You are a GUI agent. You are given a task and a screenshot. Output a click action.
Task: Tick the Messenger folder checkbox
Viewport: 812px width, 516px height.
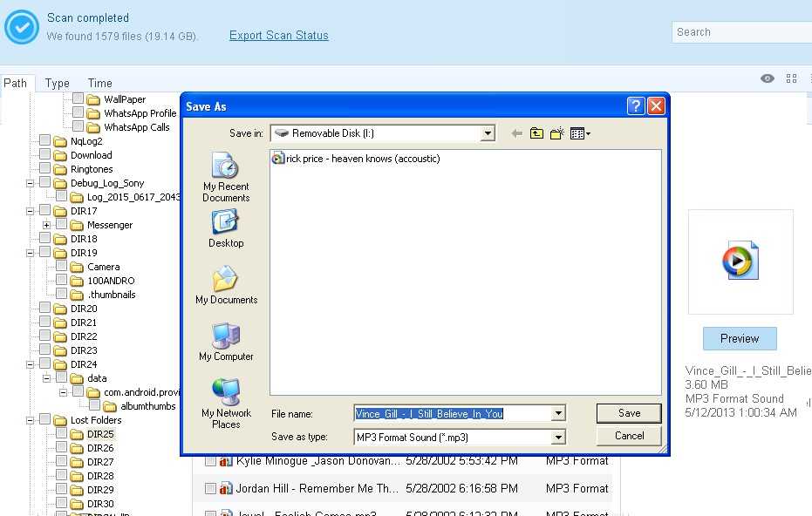tap(62, 224)
